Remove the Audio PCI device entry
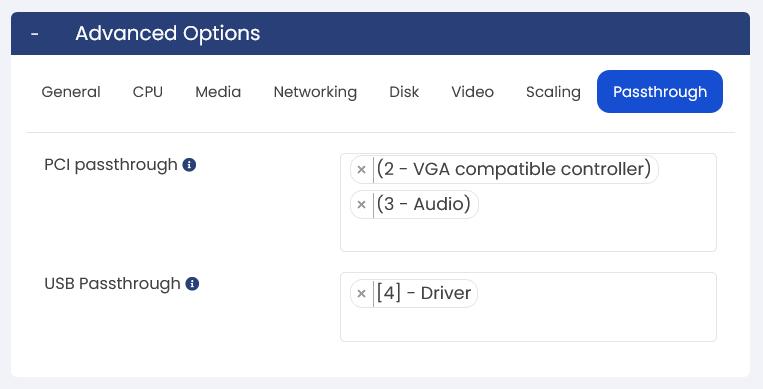Screen dimensions: 763x389 [361, 204]
